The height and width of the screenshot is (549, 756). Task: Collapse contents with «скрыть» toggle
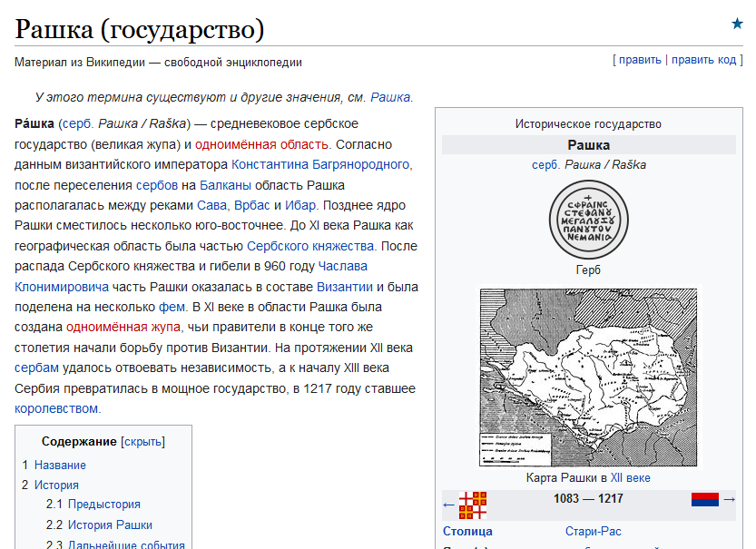coord(142,442)
